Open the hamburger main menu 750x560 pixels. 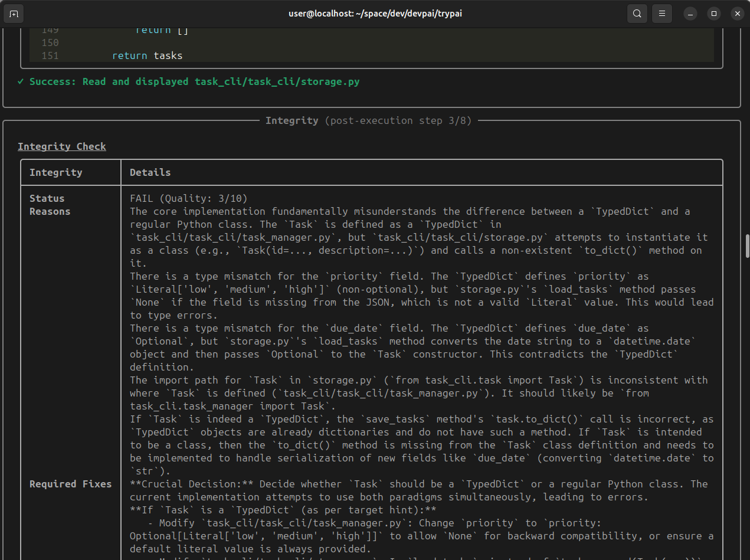click(x=662, y=14)
